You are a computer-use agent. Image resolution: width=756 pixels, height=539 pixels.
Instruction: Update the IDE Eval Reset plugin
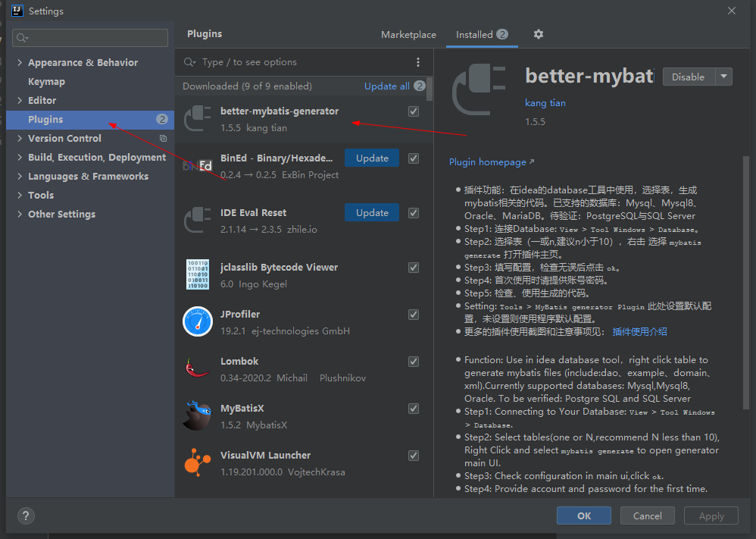point(372,213)
